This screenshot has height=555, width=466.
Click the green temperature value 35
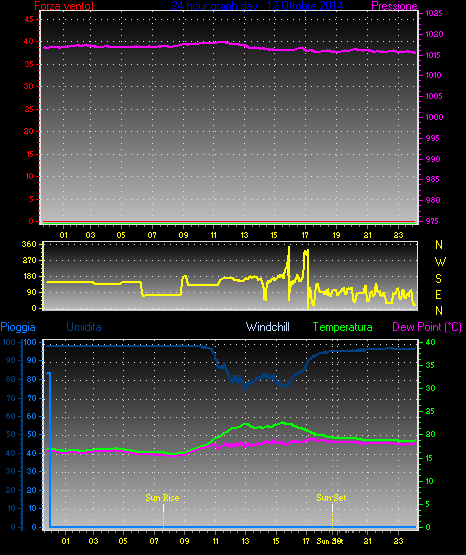click(x=430, y=365)
